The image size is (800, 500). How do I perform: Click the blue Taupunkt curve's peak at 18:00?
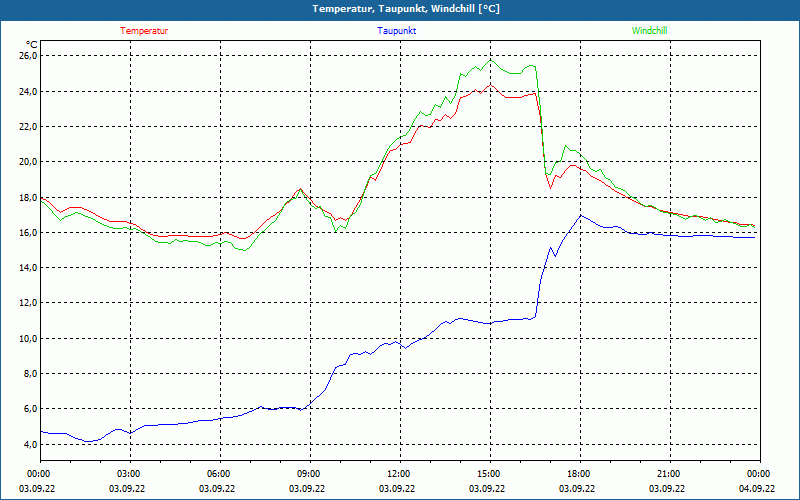(x=581, y=215)
